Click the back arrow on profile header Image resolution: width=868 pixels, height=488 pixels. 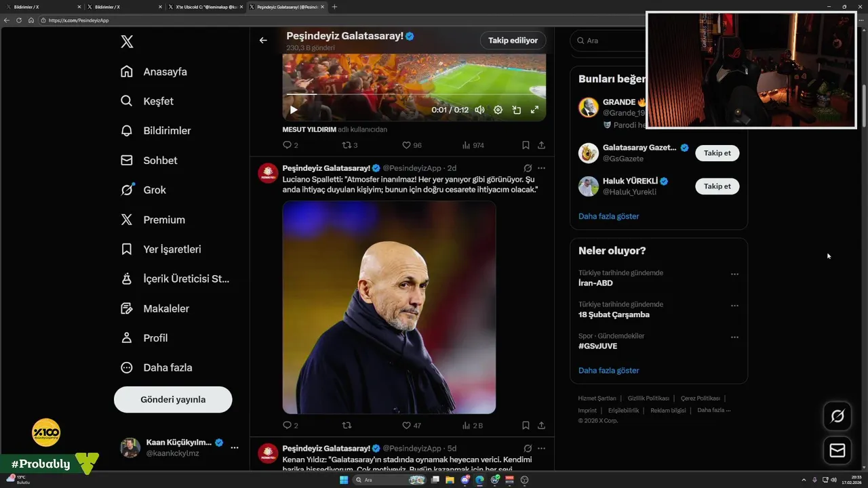pos(263,41)
